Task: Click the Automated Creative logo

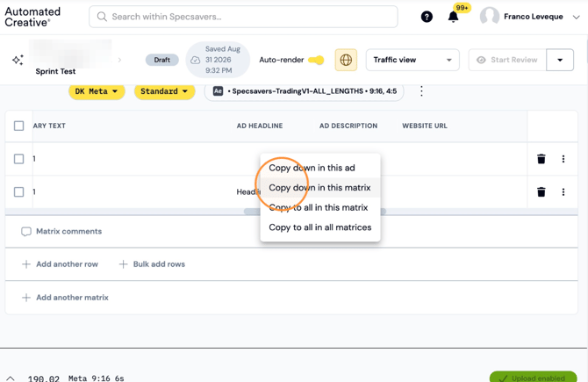Action: (32, 17)
